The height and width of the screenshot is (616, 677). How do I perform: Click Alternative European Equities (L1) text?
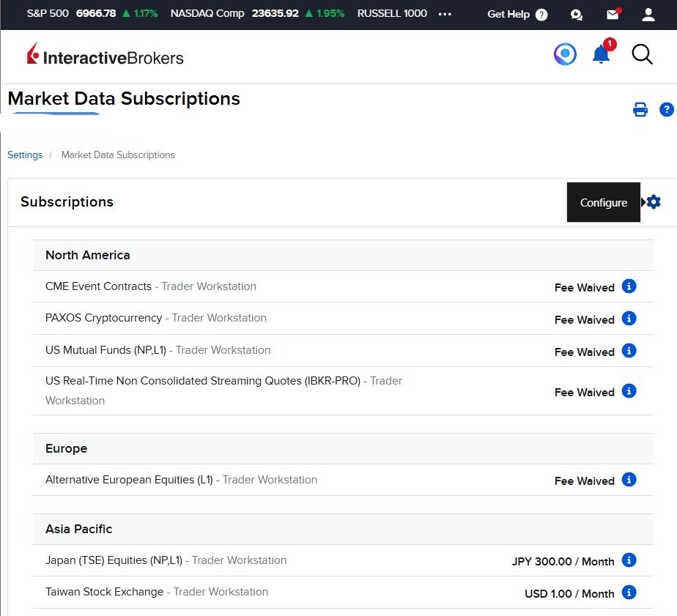[129, 480]
